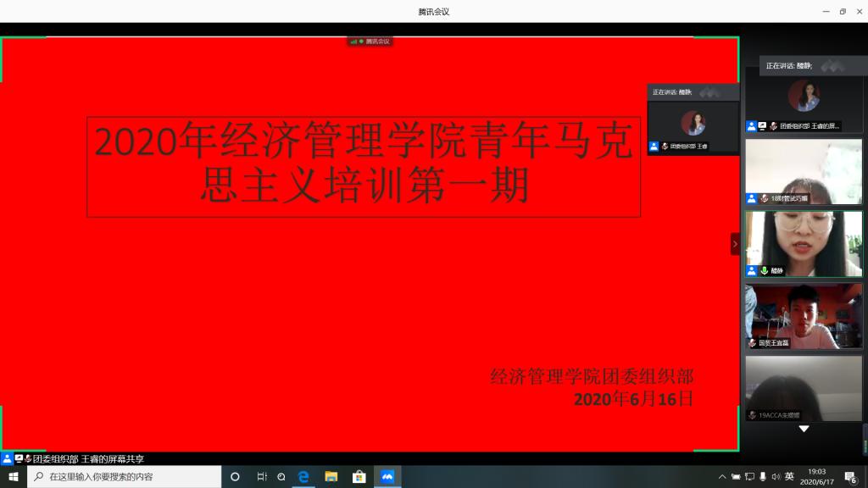
Task: Launch Microsoft Store from the taskbar
Action: [x=359, y=476]
